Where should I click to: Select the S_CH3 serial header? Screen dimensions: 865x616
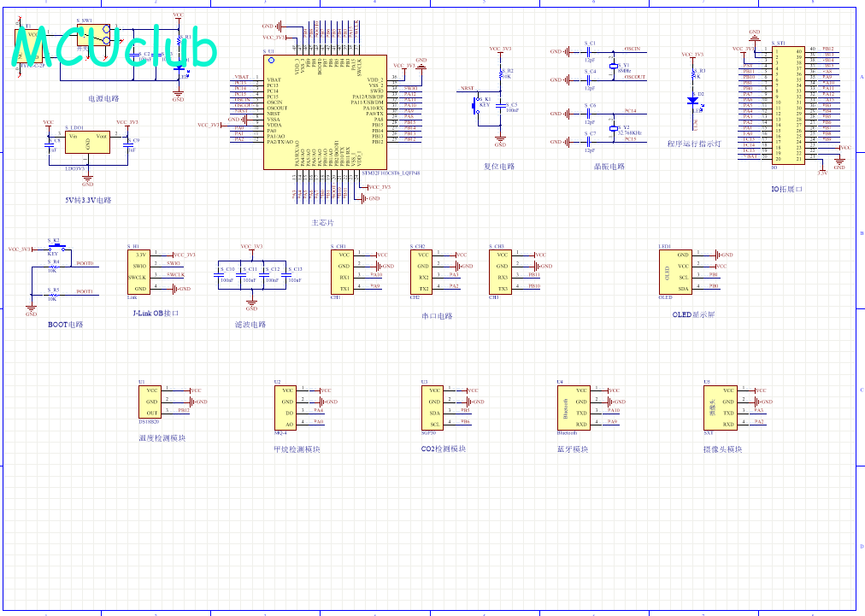point(500,272)
